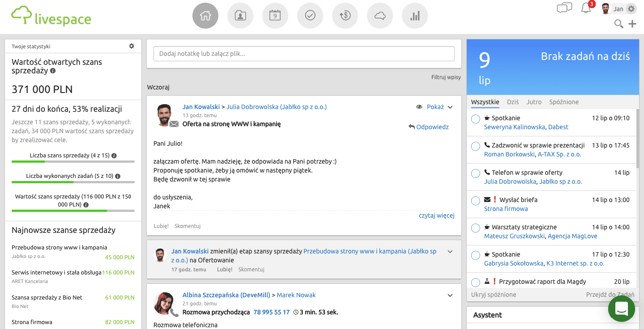This screenshot has width=644, height=329.
Task: Call phone number 78 995 55 17
Action: pos(272,312)
